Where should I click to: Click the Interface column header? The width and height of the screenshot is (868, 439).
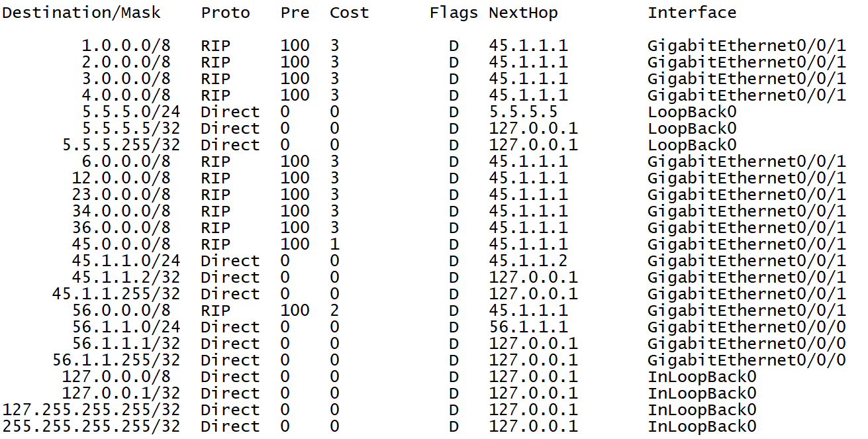[x=692, y=13]
